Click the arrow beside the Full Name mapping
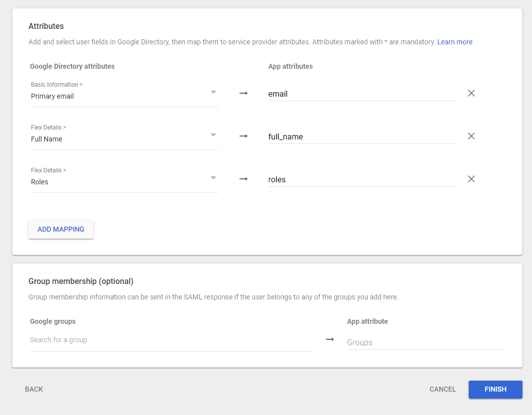The height and width of the screenshot is (415, 532). tap(243, 136)
